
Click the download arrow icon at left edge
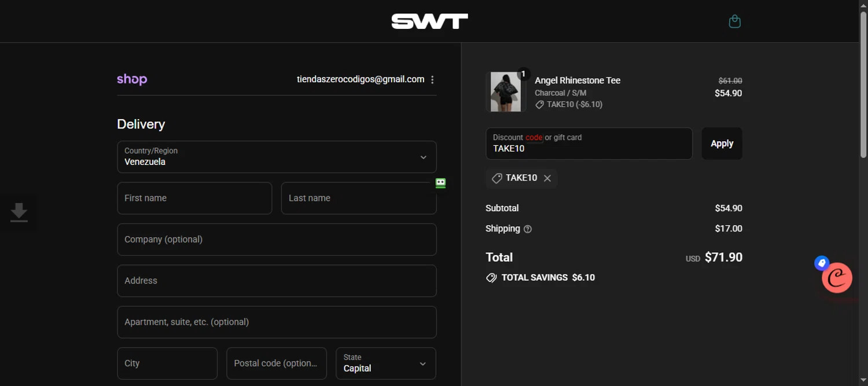(19, 212)
